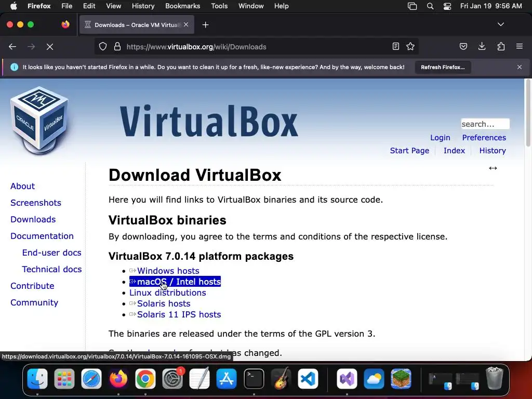The image size is (532, 399).
Task: Download macOS / Intel hosts package
Action: pyautogui.click(x=175, y=282)
